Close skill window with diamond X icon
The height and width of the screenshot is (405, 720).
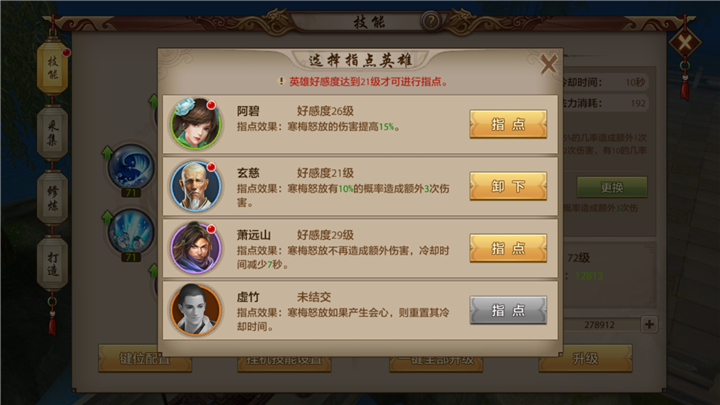pos(685,44)
